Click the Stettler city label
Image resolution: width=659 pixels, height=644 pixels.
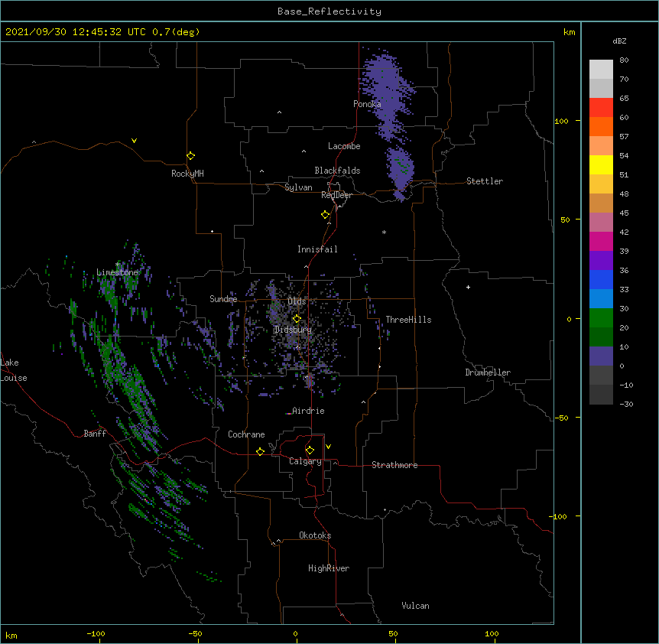coord(485,181)
